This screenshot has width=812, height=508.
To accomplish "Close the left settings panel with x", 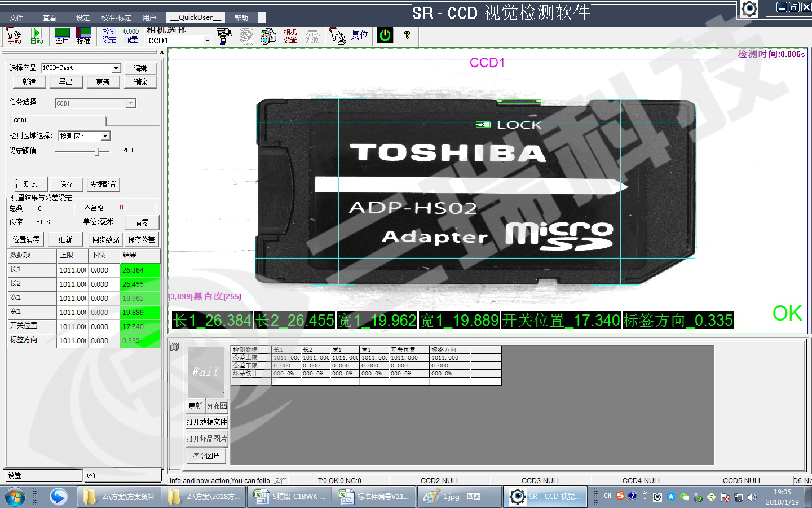I will 161,52.
